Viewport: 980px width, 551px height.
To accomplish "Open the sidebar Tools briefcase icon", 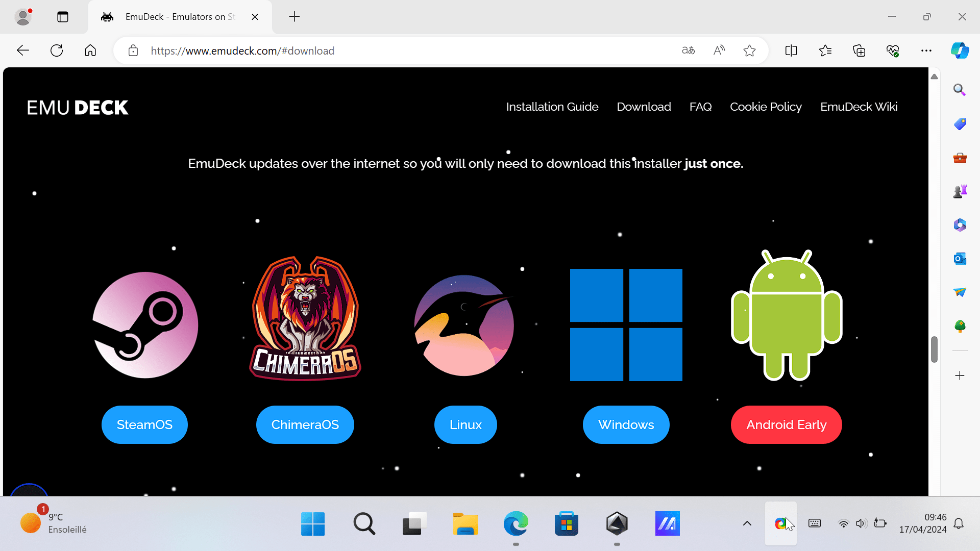I will tap(960, 158).
